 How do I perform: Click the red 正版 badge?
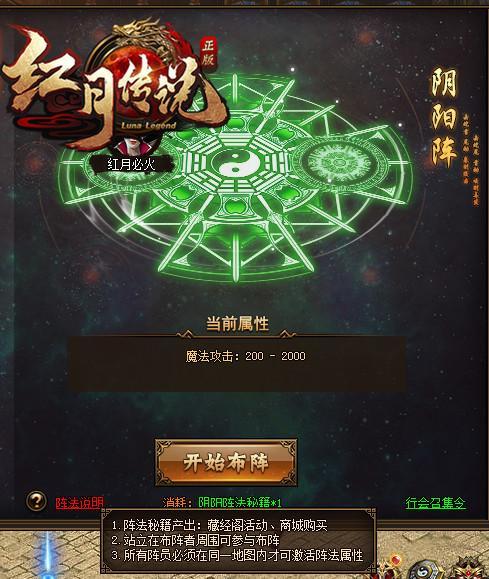(x=208, y=52)
